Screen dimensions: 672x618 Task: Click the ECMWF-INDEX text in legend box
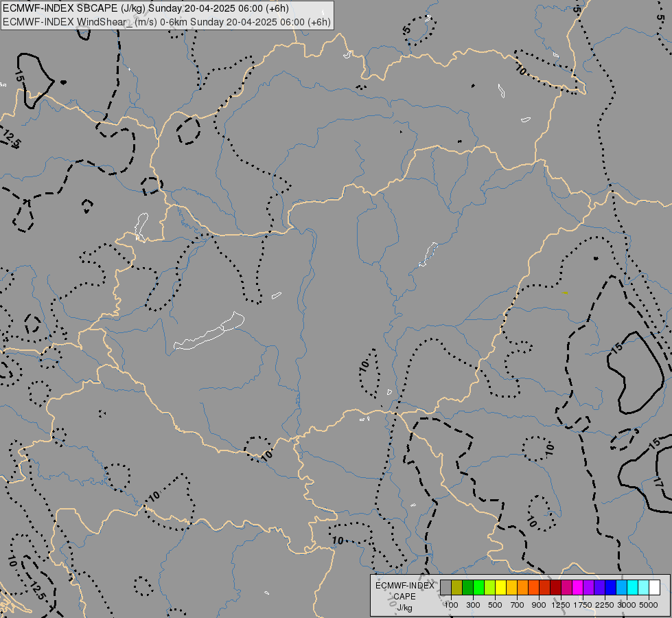pos(404,586)
